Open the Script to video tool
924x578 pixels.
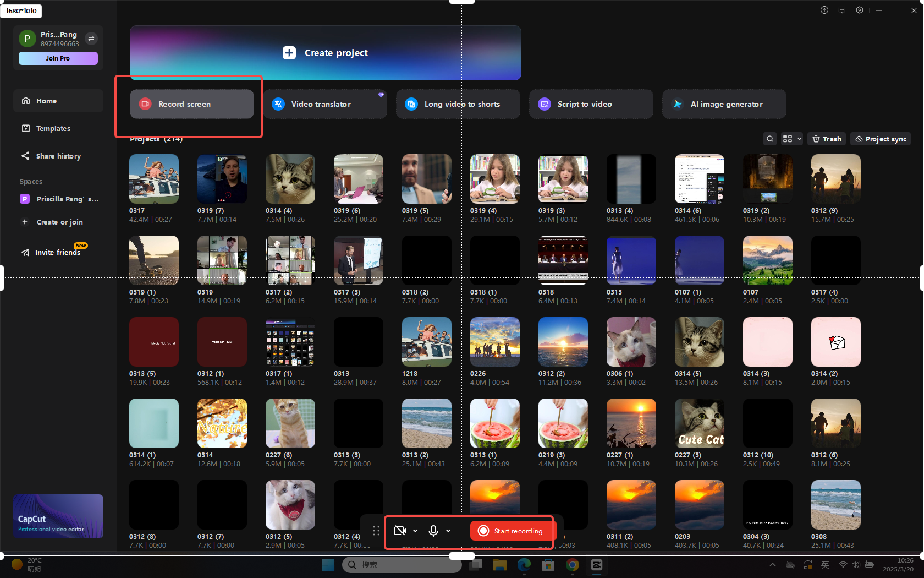(x=591, y=104)
